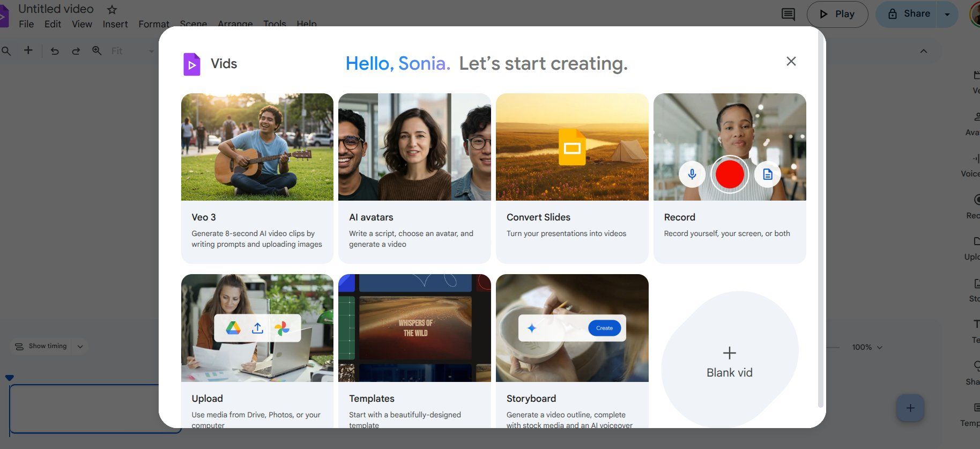Click the red record circle button
The width and height of the screenshot is (980, 449).
point(730,174)
